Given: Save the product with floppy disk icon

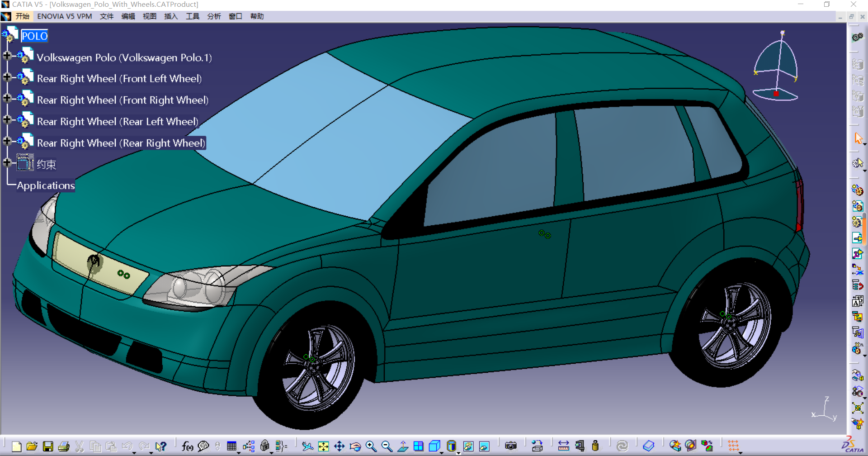Looking at the screenshot, I should point(48,446).
